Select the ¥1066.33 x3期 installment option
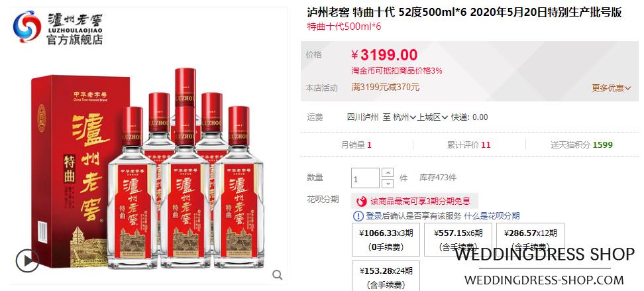 tap(386, 239)
